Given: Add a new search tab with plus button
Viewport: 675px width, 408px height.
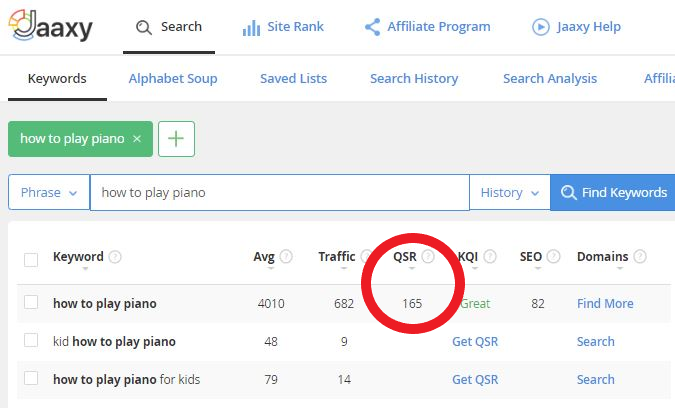Looking at the screenshot, I should click(176, 139).
